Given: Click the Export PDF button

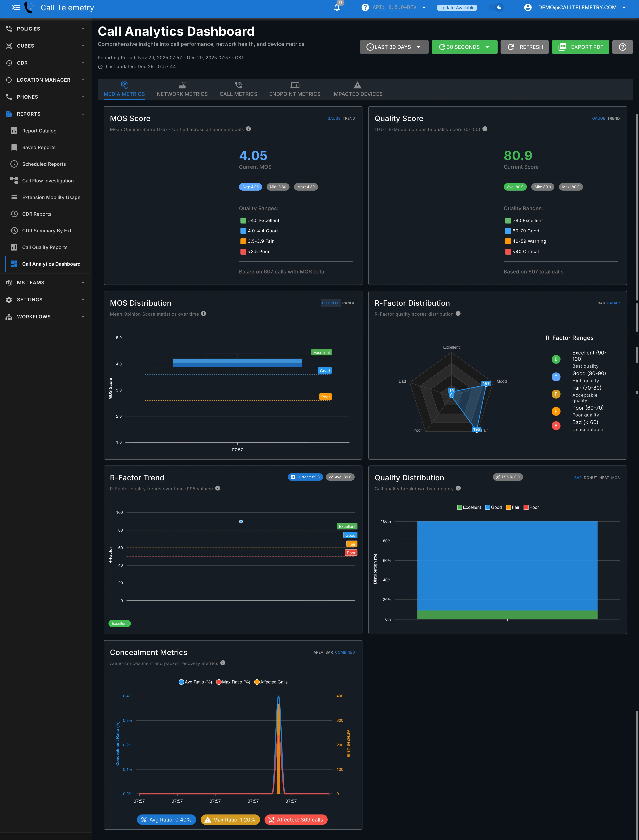Looking at the screenshot, I should (x=580, y=47).
